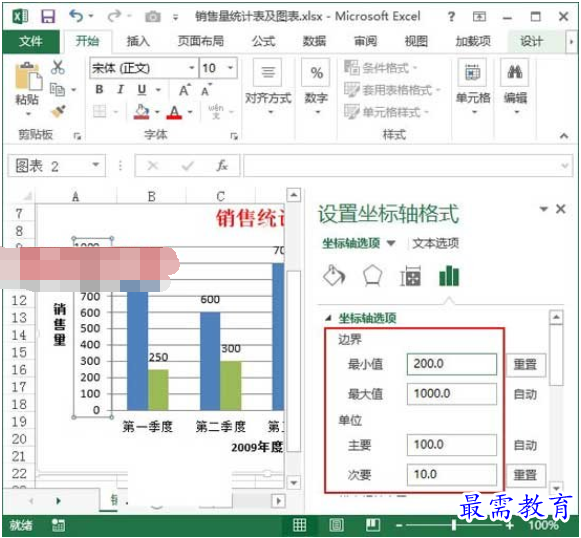Close the Format Axis pane
The width and height of the screenshot is (581, 538).
click(560, 209)
